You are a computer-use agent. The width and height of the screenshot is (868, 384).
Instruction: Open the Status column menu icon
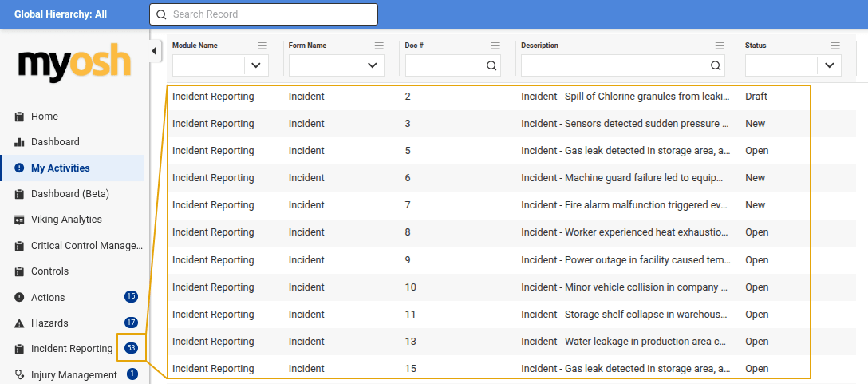click(835, 46)
